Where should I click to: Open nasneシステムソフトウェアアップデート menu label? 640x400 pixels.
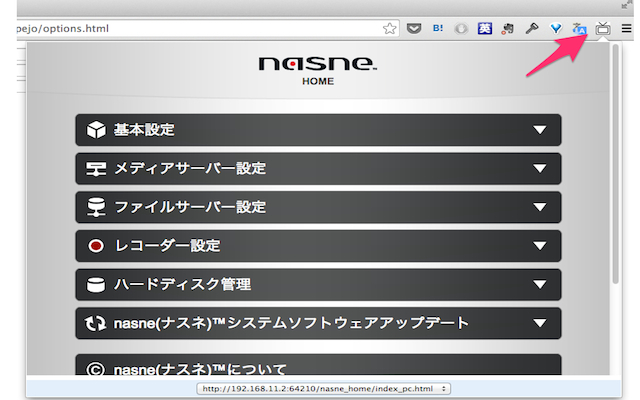tap(291, 323)
